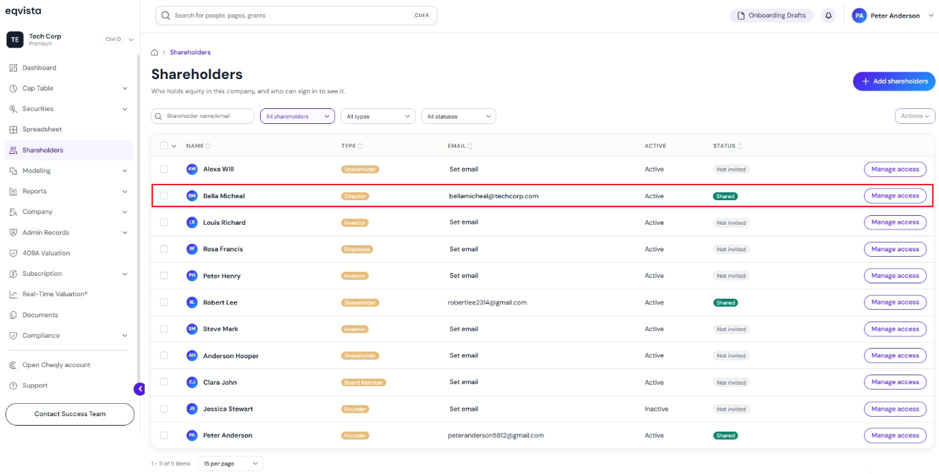Click the Spreadsheet grid icon
Image resolution: width=939 pixels, height=474 pixels.
[13, 129]
